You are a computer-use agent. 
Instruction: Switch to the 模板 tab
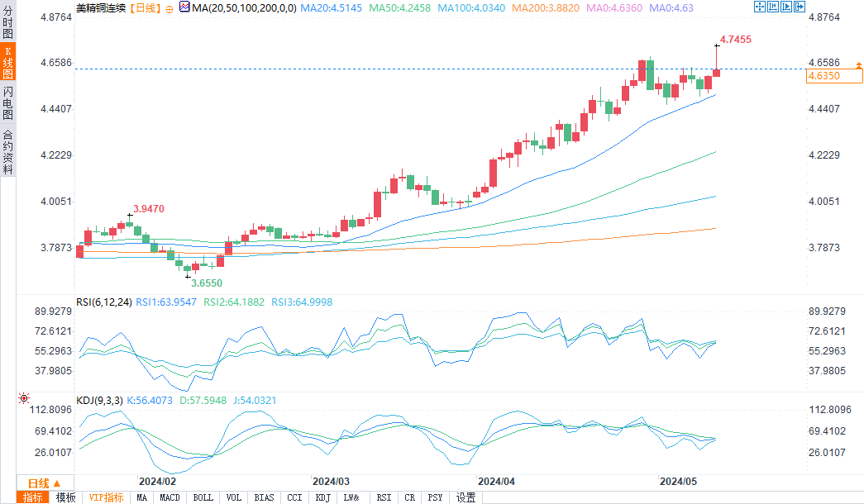pyautogui.click(x=65, y=497)
